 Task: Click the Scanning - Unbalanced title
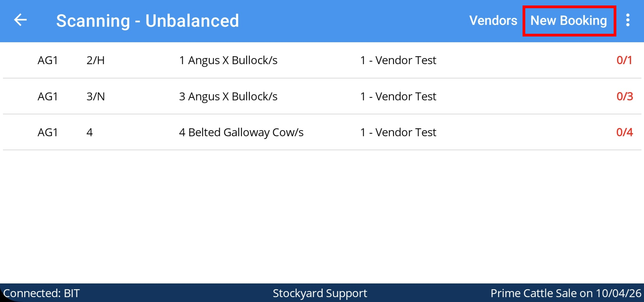[148, 21]
